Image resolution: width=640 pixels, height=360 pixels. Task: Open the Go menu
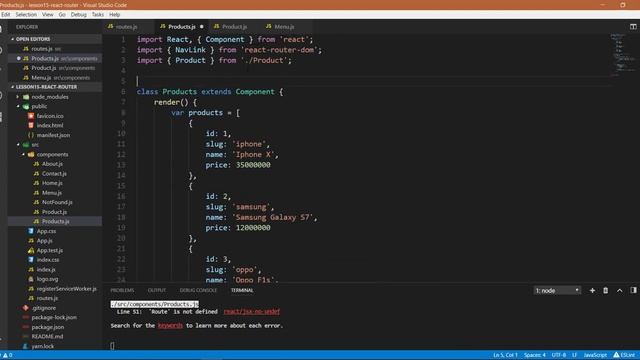[x=62, y=14]
